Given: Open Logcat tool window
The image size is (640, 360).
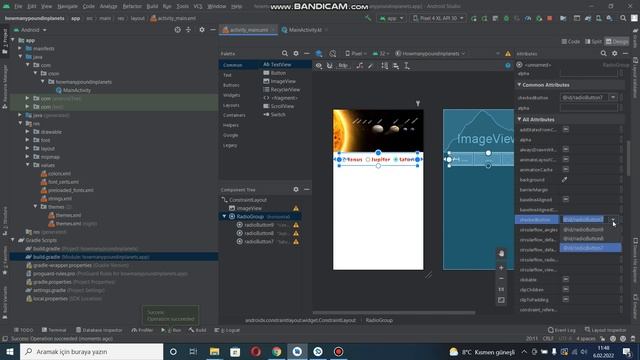Looking at the screenshot, I should point(227,330).
